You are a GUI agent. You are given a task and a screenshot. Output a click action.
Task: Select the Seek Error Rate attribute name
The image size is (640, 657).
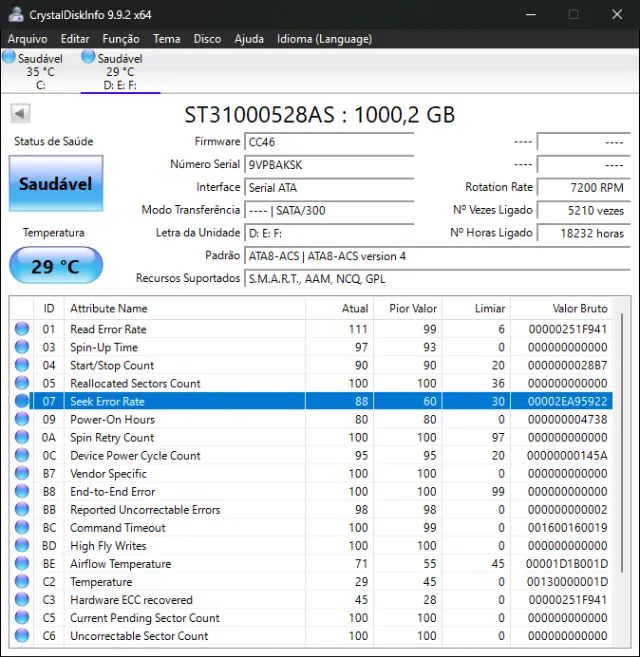point(107,401)
